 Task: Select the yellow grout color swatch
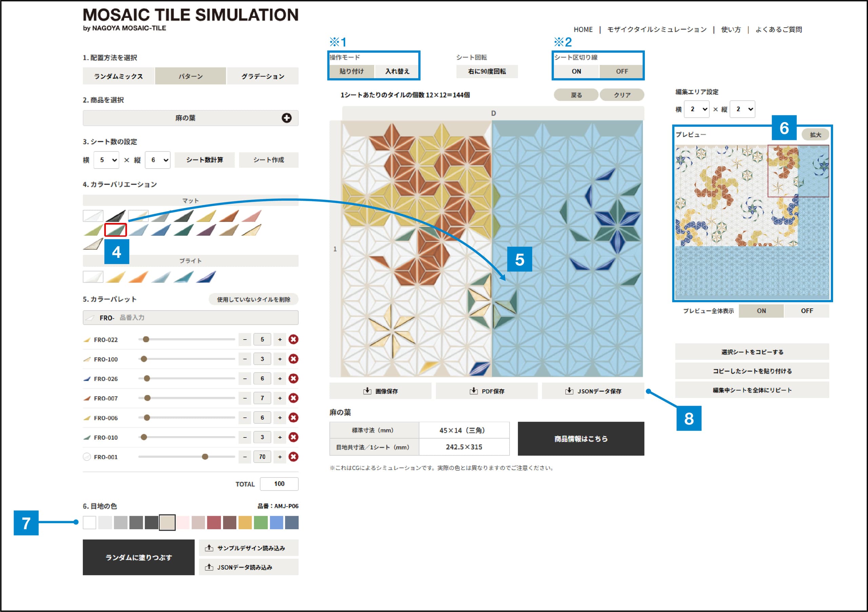(x=245, y=523)
